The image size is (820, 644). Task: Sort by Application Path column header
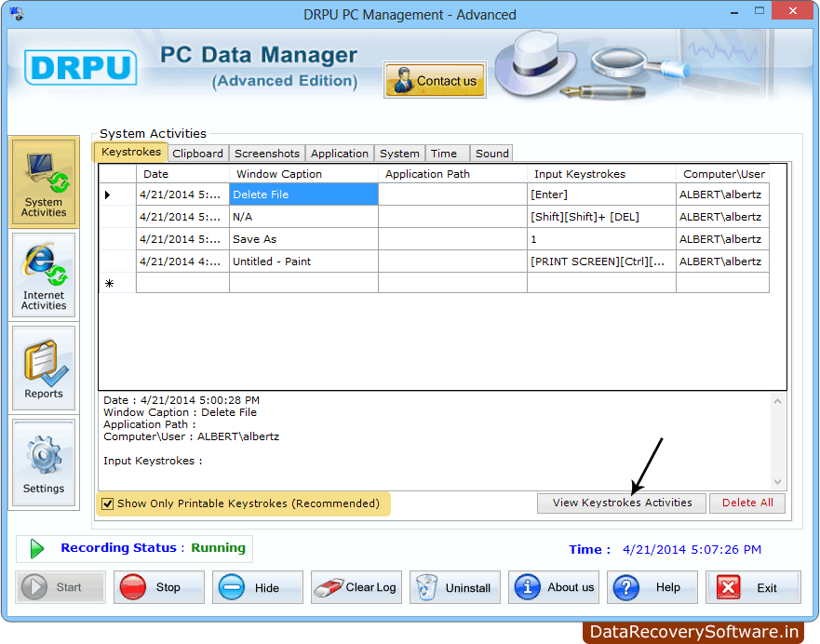(452, 174)
